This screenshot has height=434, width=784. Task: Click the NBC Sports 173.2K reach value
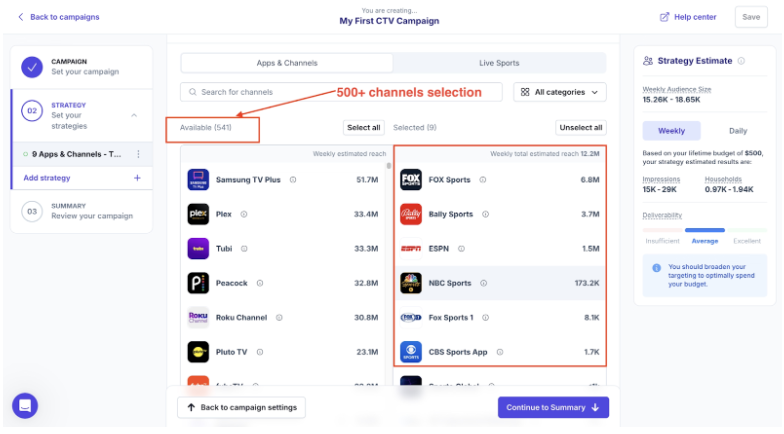pyautogui.click(x=586, y=283)
